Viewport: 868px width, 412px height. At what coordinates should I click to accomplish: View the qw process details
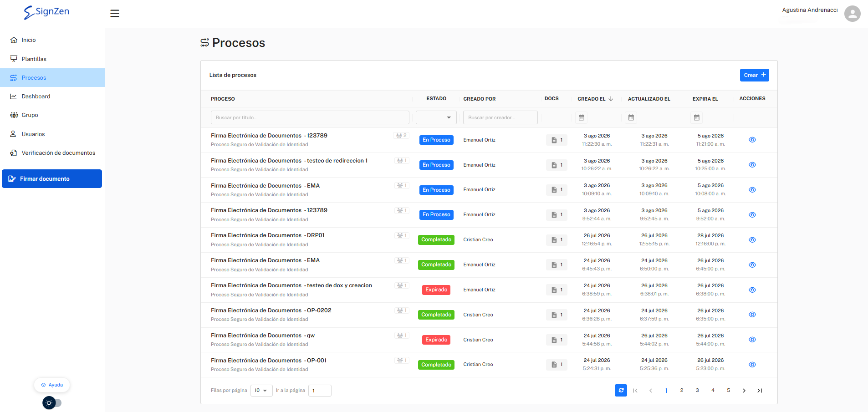[x=752, y=340]
